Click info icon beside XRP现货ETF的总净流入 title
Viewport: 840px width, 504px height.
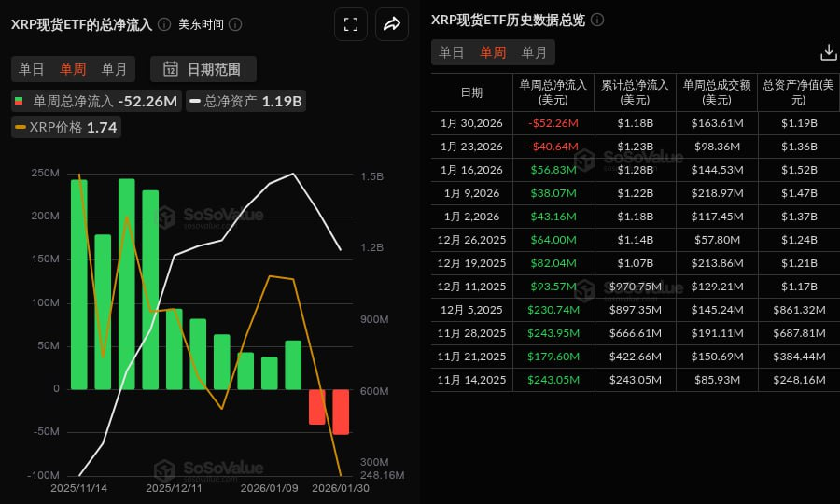coord(164,24)
